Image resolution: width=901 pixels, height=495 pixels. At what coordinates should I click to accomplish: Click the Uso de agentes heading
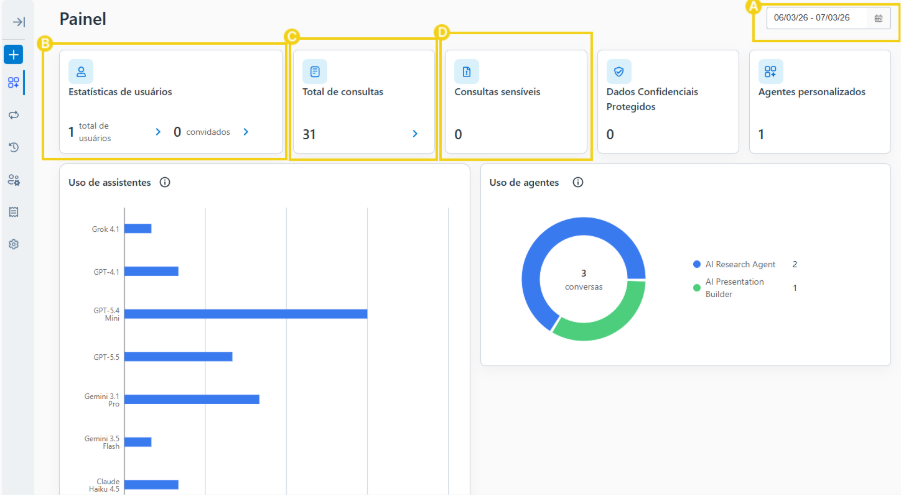click(524, 182)
